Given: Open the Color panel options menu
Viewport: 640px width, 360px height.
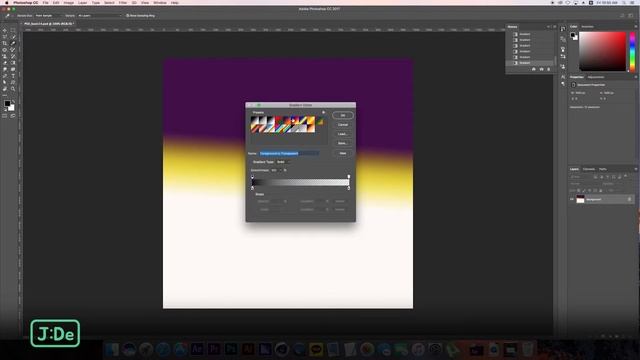Looking at the screenshot, I should pyautogui.click(x=636, y=27).
